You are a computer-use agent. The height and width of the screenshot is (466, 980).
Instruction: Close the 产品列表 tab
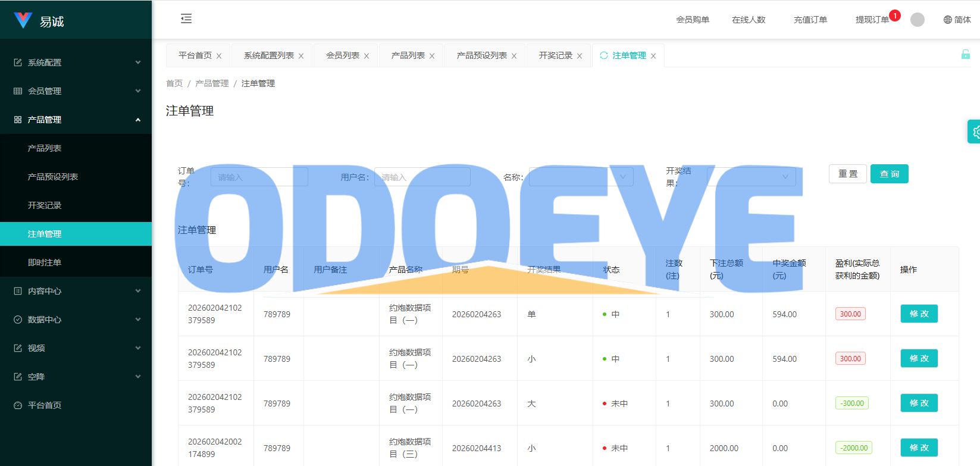(432, 56)
